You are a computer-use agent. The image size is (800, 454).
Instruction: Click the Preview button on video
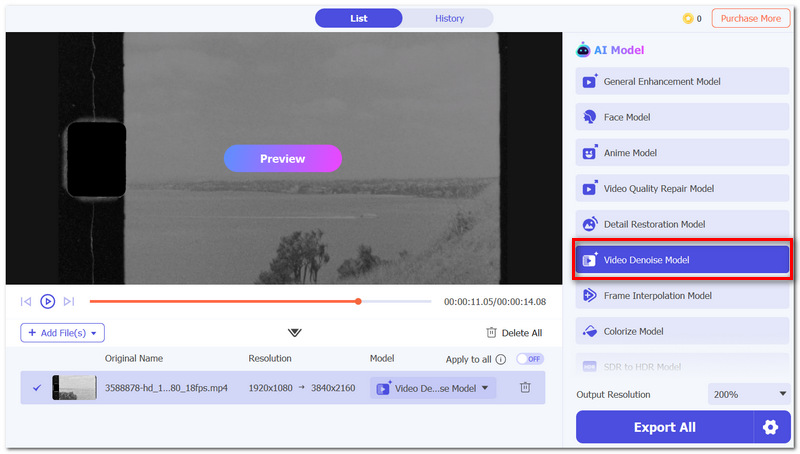coord(283,159)
